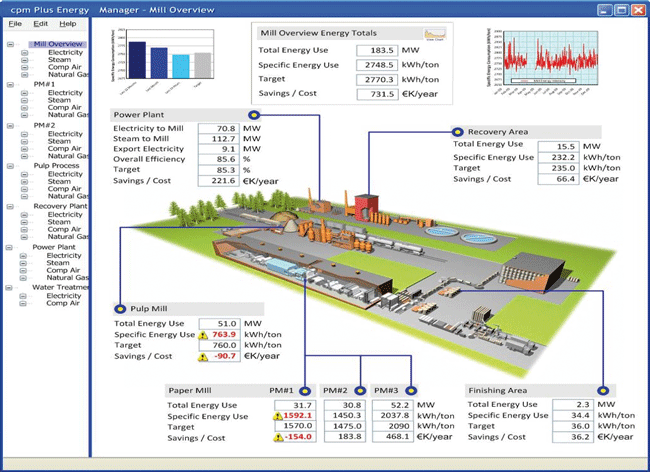This screenshot has height=472, width=650.
Task: Click the PM#3 marker dot
Action: coord(411,390)
